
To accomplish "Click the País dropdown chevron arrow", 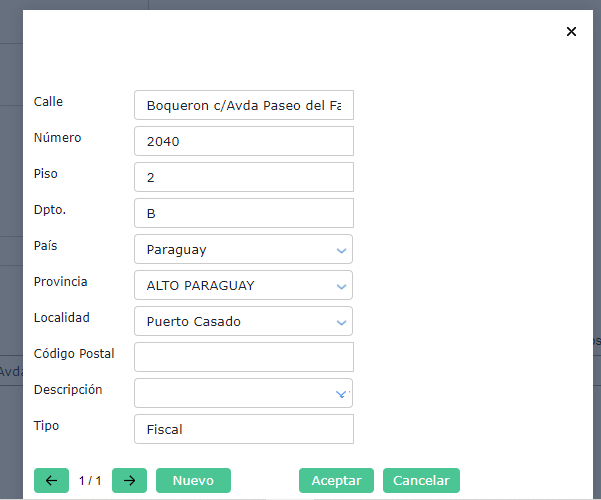I will (x=341, y=250).
